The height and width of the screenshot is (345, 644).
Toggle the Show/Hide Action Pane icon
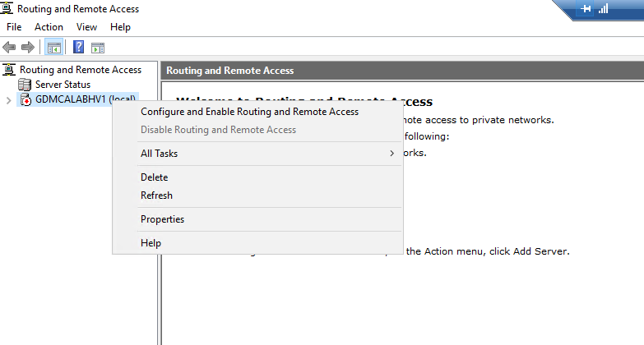click(x=98, y=48)
